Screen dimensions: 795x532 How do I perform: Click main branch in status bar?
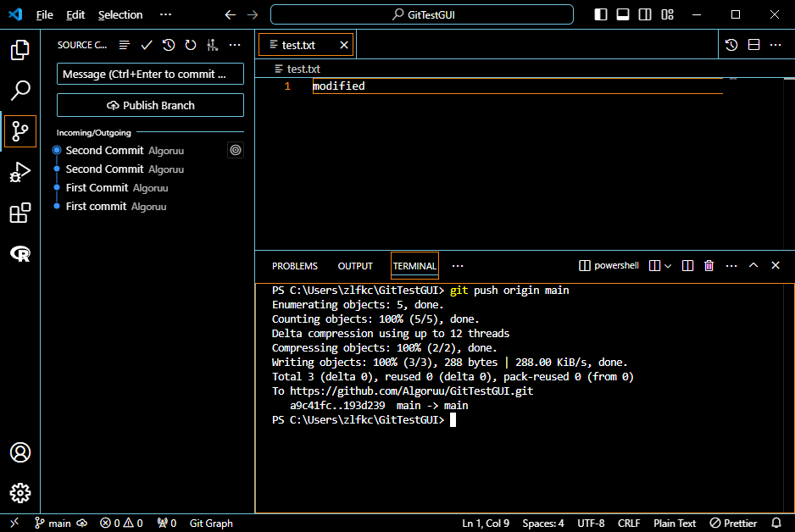(53, 523)
